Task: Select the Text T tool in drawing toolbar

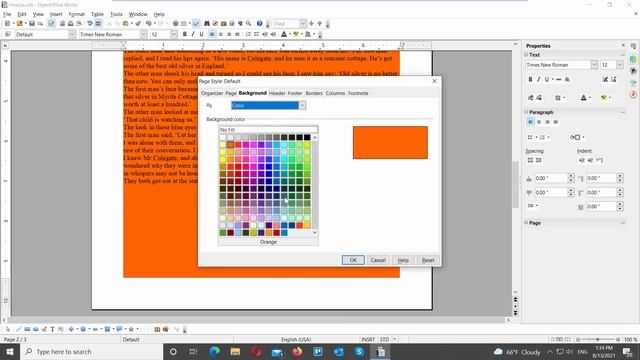Action: 52,329
